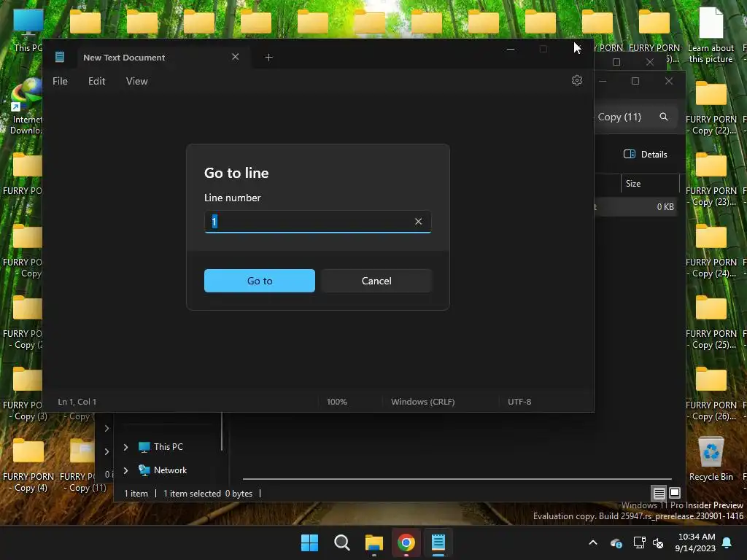The image size is (747, 560).
Task: Open the Edit menu in Notepad
Action: [x=97, y=82]
